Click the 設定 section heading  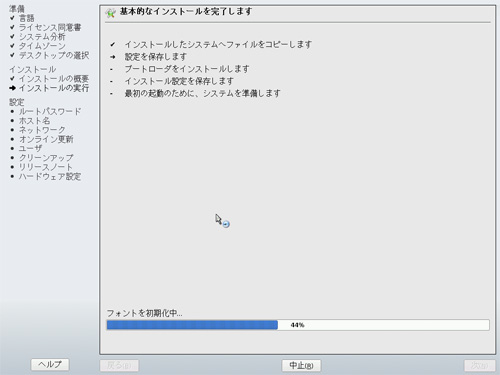[17, 102]
